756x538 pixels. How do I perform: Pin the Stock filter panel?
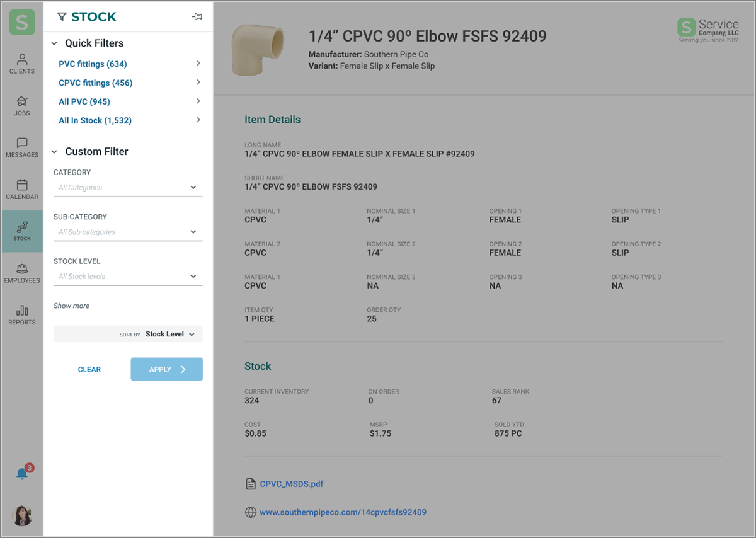(x=197, y=17)
